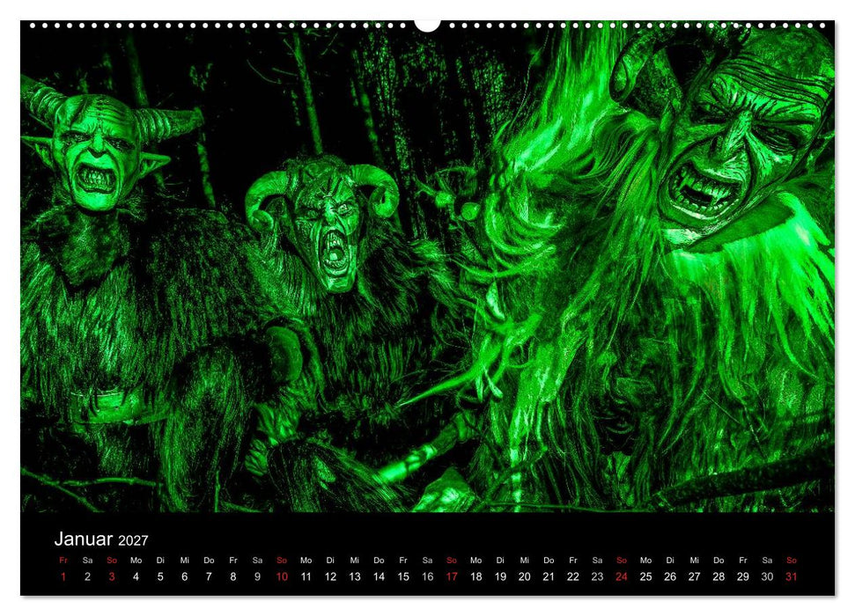
Task: Select date 27 on the calendar
Action: pyautogui.click(x=695, y=576)
